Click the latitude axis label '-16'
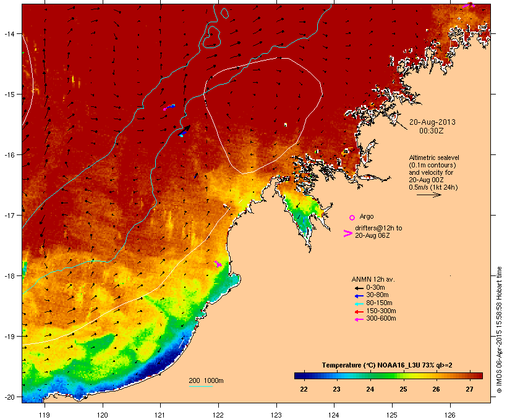 [9, 155]
